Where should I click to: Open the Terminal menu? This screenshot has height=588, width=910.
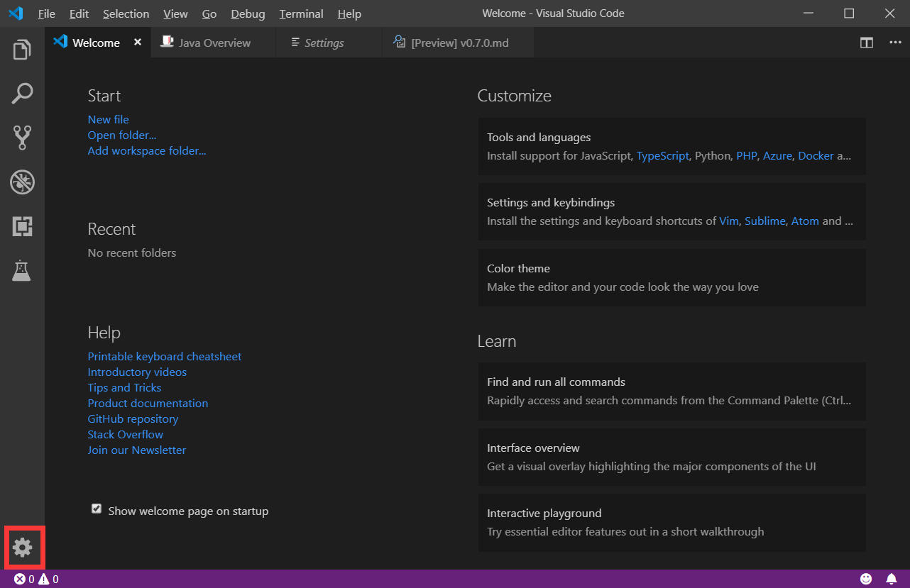[301, 13]
